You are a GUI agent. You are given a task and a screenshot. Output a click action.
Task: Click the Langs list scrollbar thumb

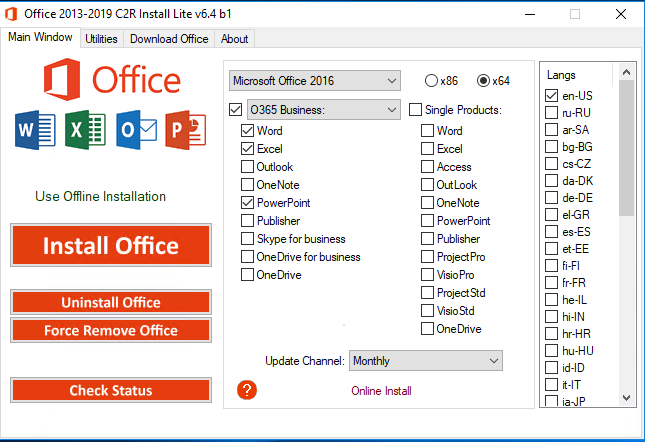coord(626,148)
